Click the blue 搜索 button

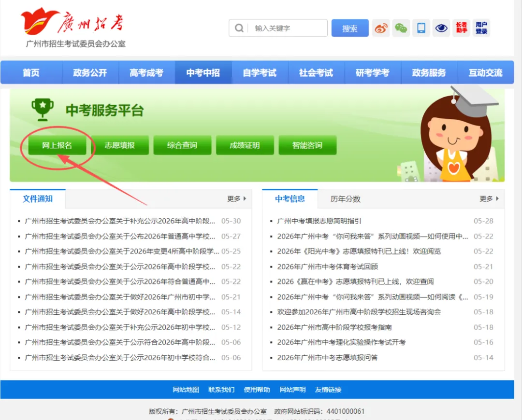pos(350,28)
